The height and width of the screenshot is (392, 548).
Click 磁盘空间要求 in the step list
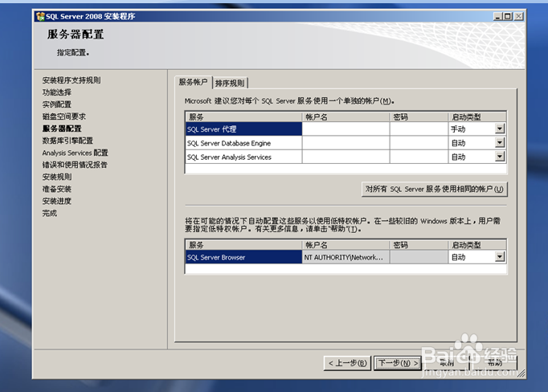tap(64, 116)
